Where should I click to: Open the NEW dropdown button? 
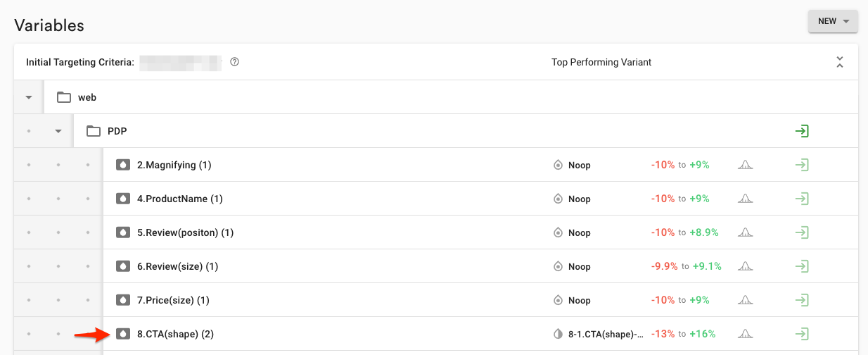833,21
